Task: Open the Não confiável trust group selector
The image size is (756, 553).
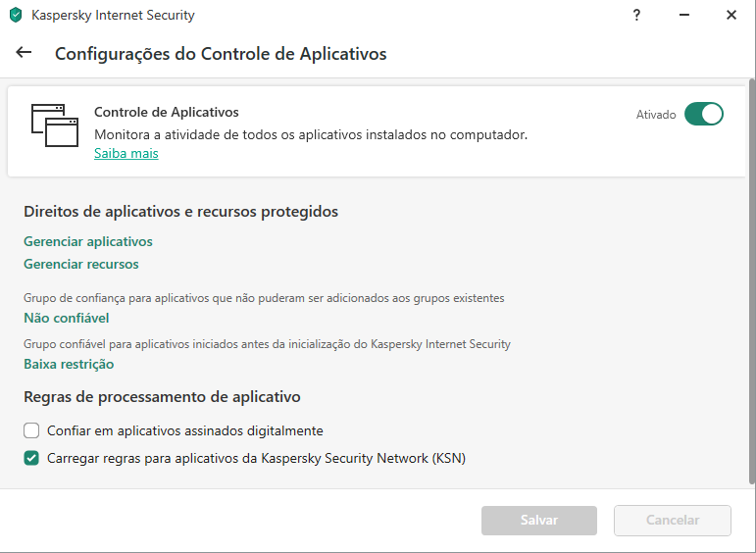Action: (x=66, y=318)
